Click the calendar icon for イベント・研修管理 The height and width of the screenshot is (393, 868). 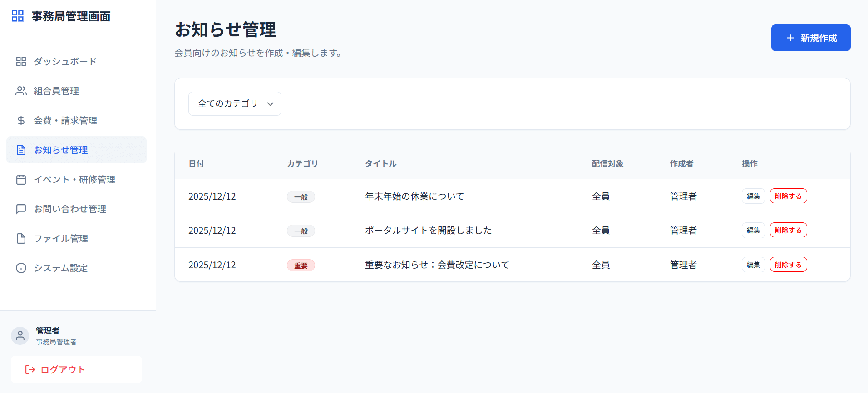point(21,180)
